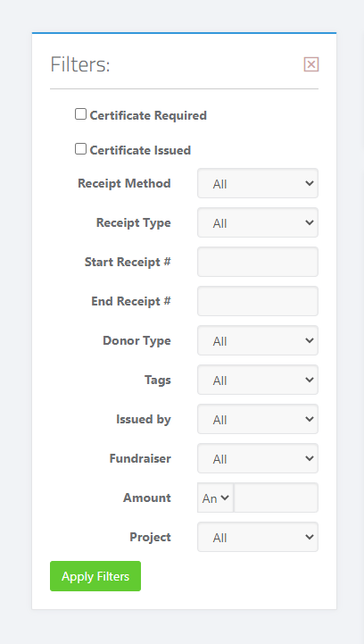The image size is (364, 644).
Task: Expand the Tags dropdown
Action: click(x=258, y=380)
